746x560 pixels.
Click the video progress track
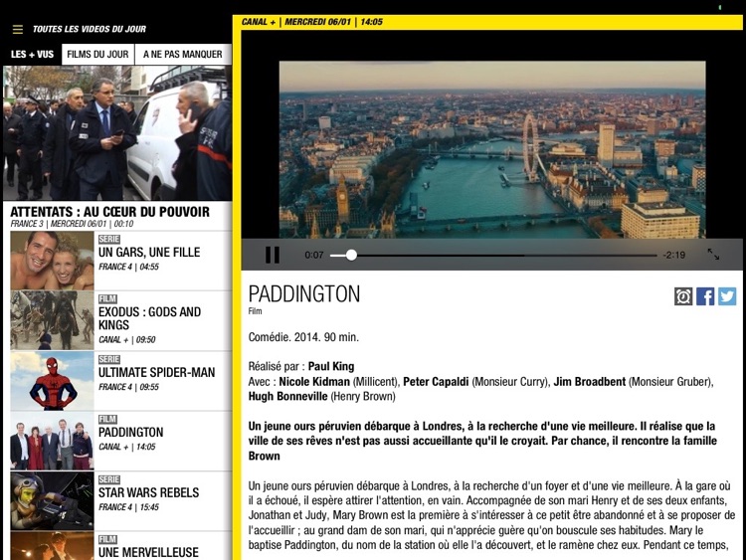493,256
